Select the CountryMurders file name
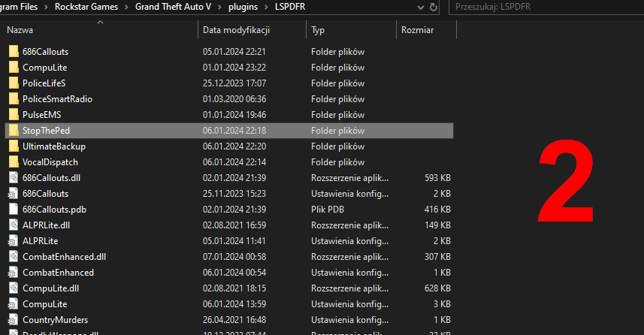The image size is (644, 335). tap(55, 320)
